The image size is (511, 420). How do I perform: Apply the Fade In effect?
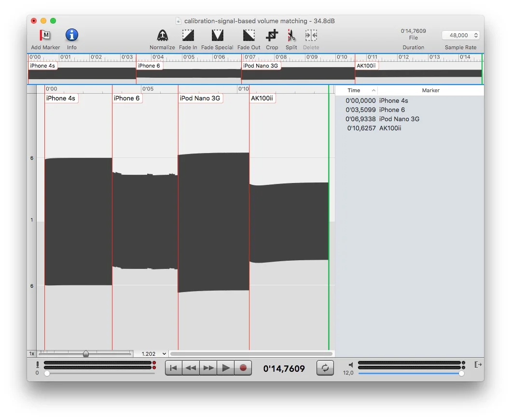pyautogui.click(x=188, y=35)
